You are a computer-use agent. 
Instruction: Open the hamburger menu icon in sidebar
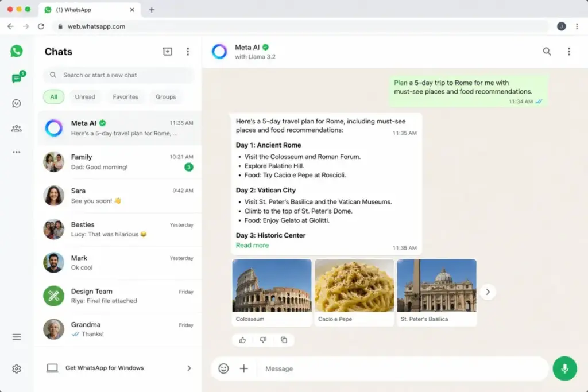pos(17,337)
